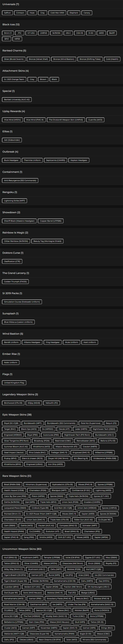The width and height of the screenshot is (123, 644).
Task: Click the Saffron universal skin tag
Action: click(x=8, y=13)
